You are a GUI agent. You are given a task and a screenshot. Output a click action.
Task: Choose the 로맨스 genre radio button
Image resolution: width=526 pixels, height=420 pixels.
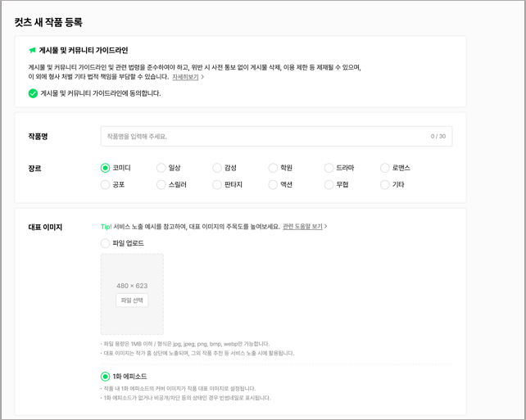click(385, 168)
